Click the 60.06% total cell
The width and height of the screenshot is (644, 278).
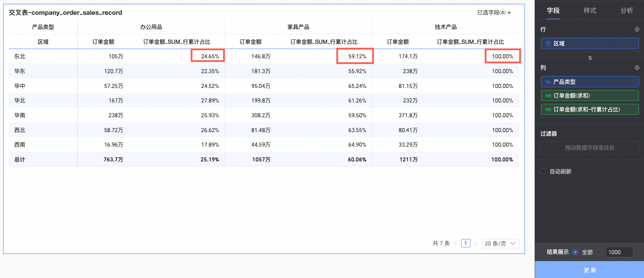coord(357,159)
